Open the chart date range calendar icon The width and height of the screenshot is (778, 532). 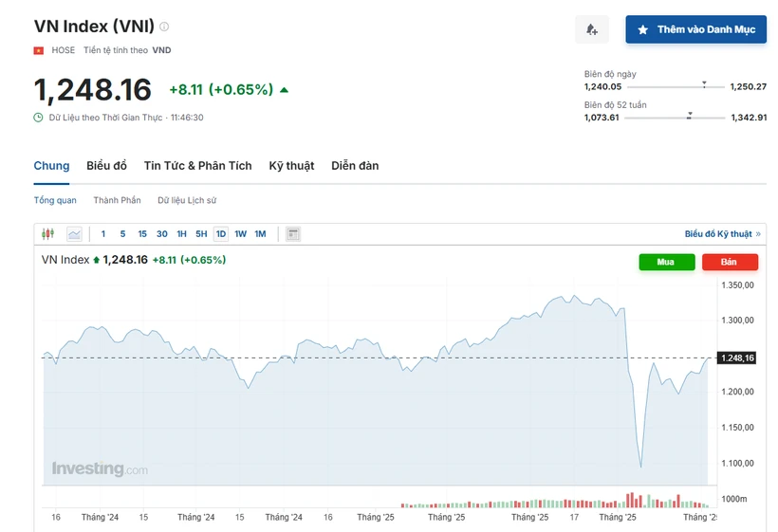pyautogui.click(x=293, y=233)
